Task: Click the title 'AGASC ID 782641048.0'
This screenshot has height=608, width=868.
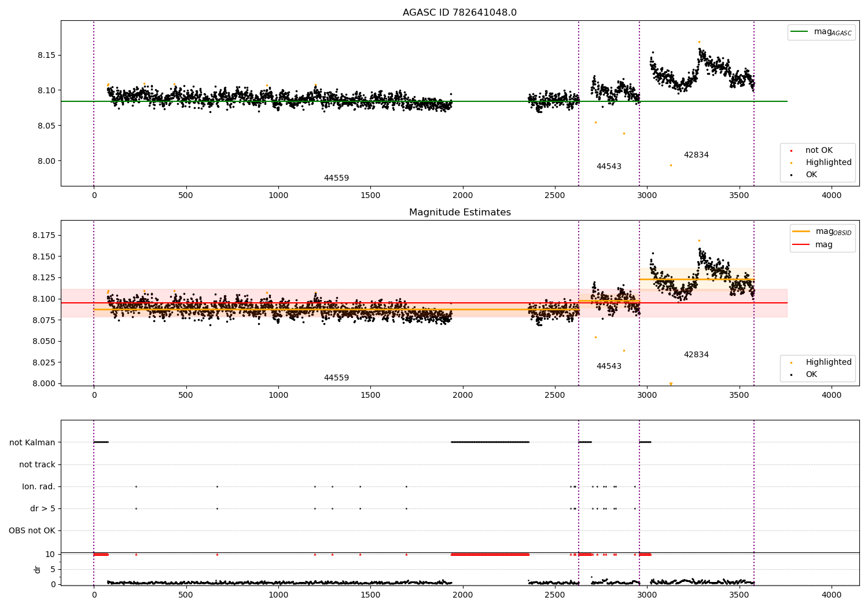Action: 459,13
